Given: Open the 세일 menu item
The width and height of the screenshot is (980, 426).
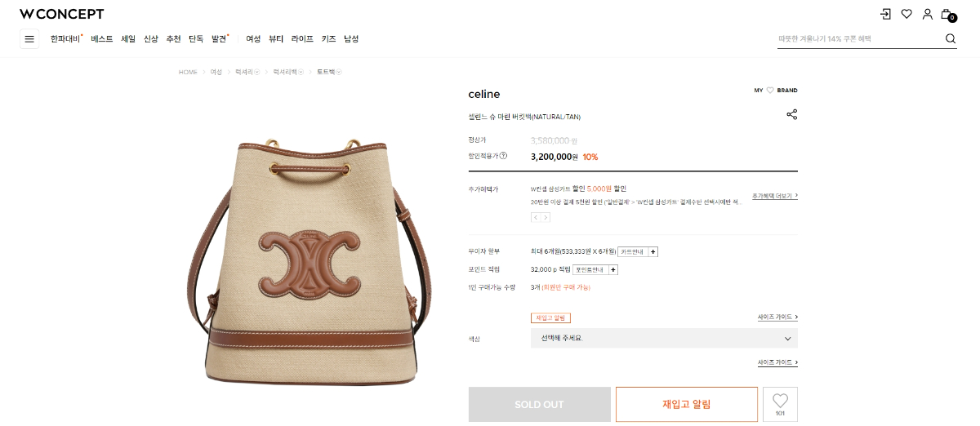Looking at the screenshot, I should click(128, 38).
